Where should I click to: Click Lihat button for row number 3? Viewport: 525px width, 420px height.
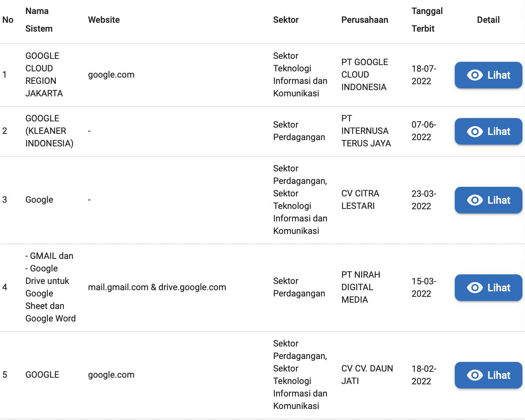click(x=488, y=200)
